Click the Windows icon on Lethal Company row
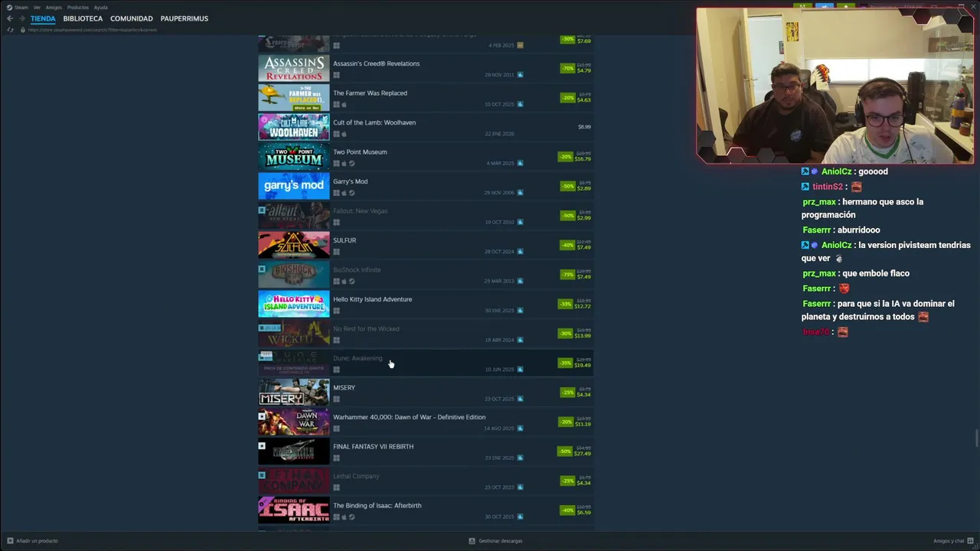980x551 pixels. pyautogui.click(x=336, y=487)
